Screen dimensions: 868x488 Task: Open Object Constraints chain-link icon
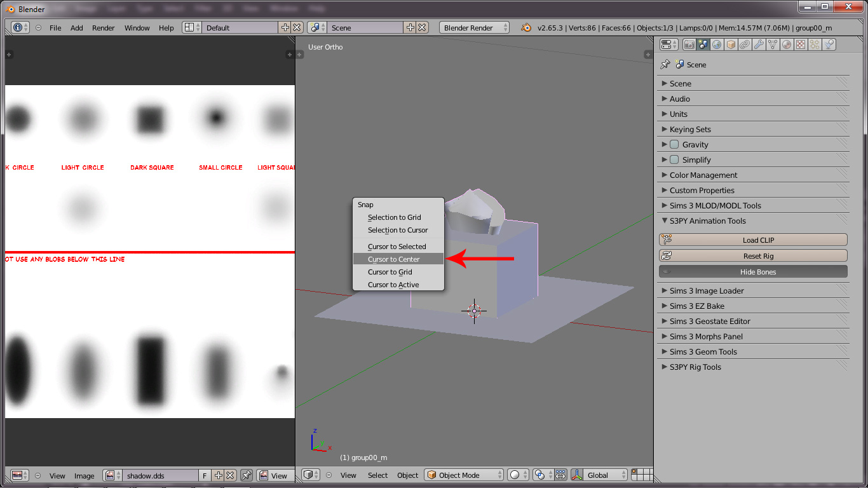[x=745, y=44]
